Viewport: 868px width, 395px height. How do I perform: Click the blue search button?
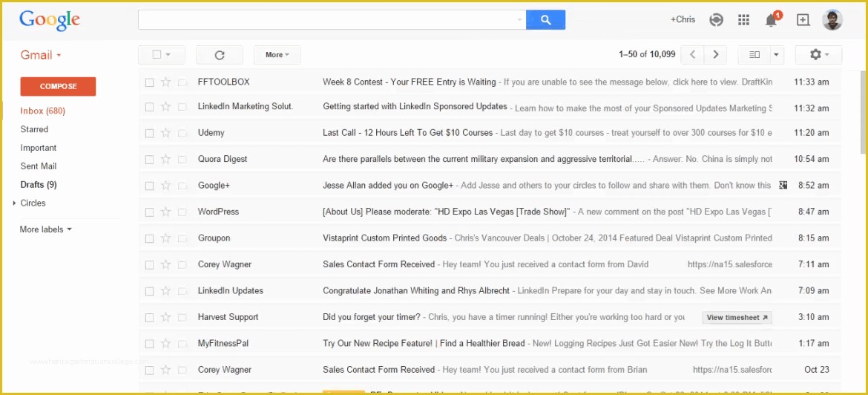tap(545, 20)
